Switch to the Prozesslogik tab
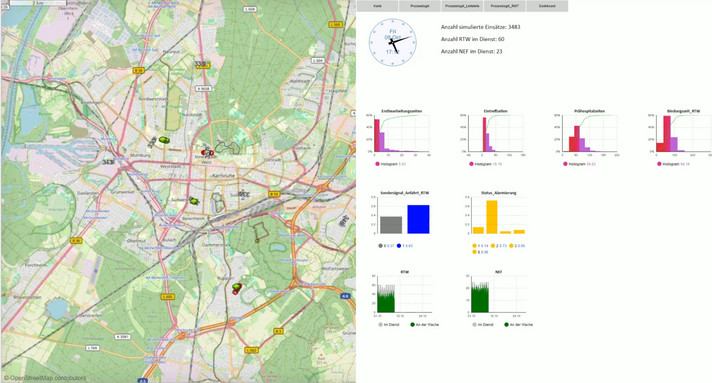 420,6
